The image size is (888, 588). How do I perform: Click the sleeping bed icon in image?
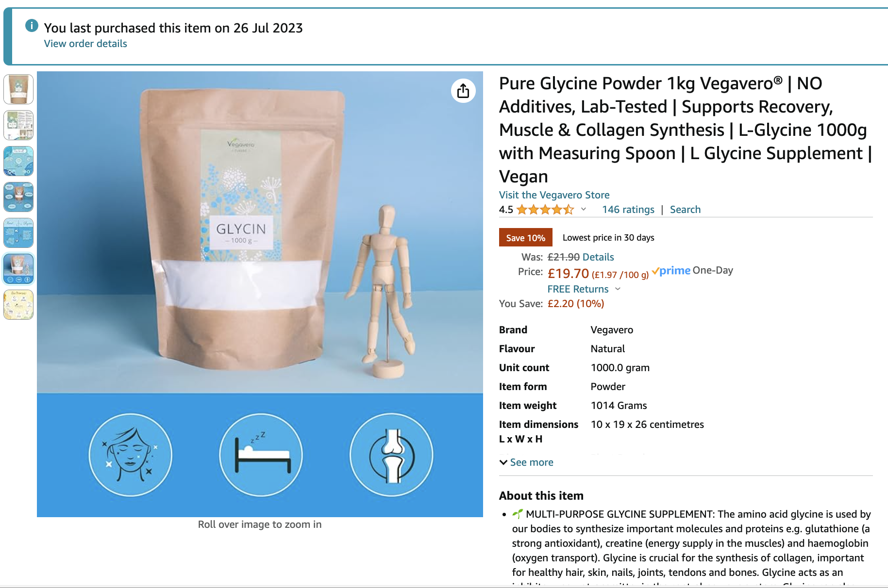261,455
